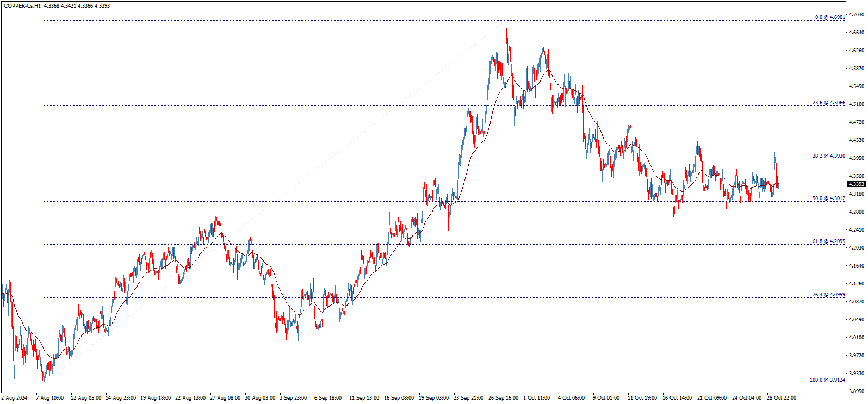Click the 27 Aug 08:00 time label
Image resolution: width=868 pixels, height=404 pixels.
click(225, 398)
